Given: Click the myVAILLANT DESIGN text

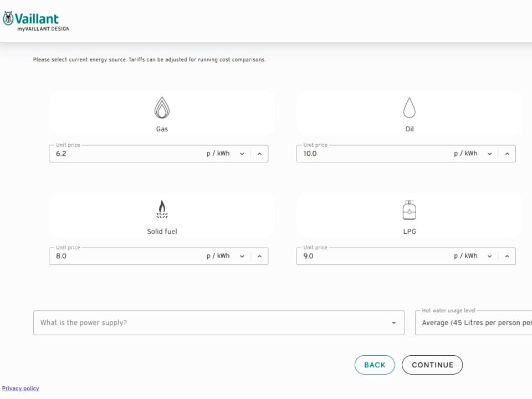Looking at the screenshot, I should 43,29.
